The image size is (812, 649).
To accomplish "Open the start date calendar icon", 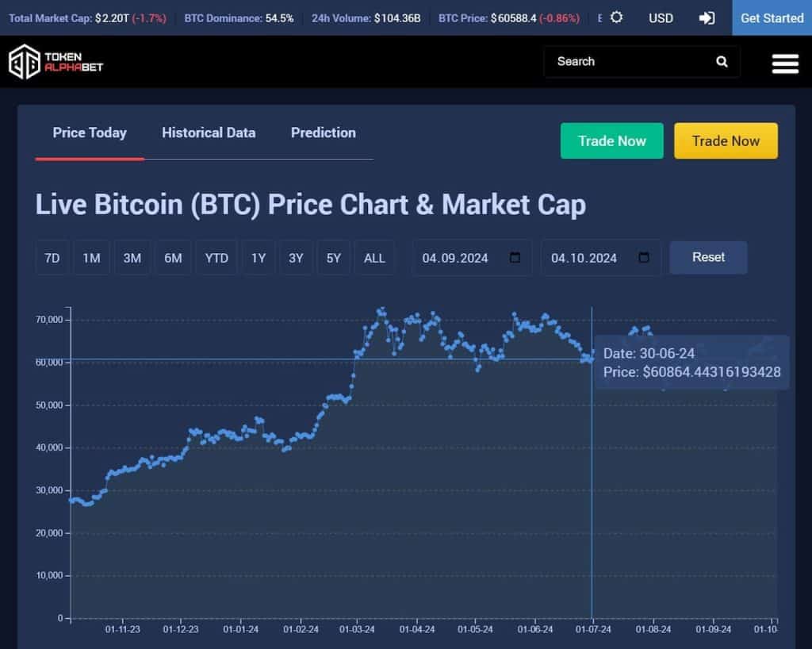I will point(515,257).
